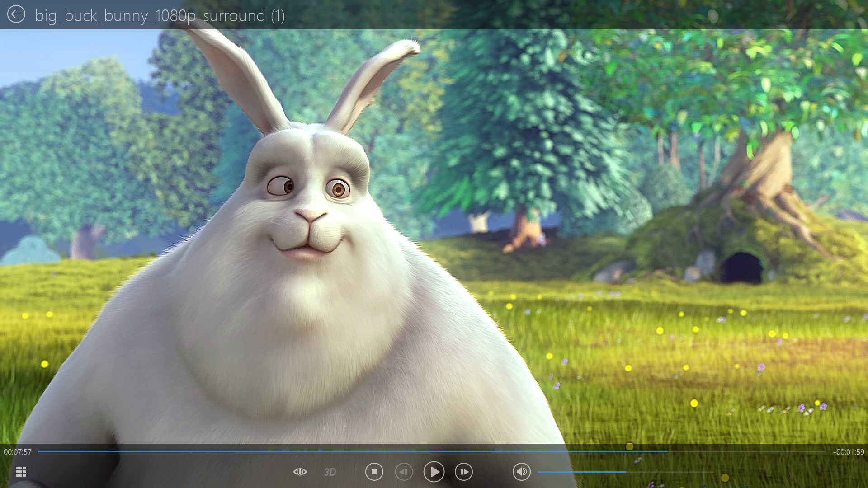Image resolution: width=868 pixels, height=488 pixels.
Task: Go back using the arrow button
Action: pos(16,14)
